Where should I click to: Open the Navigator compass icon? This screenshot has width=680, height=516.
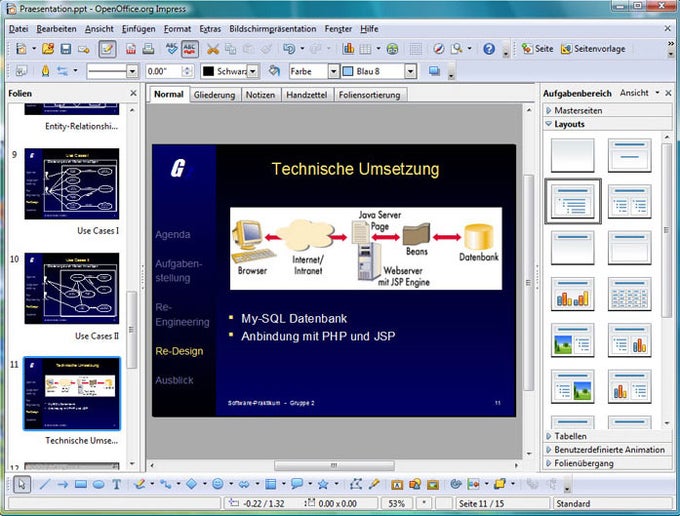[x=439, y=49]
